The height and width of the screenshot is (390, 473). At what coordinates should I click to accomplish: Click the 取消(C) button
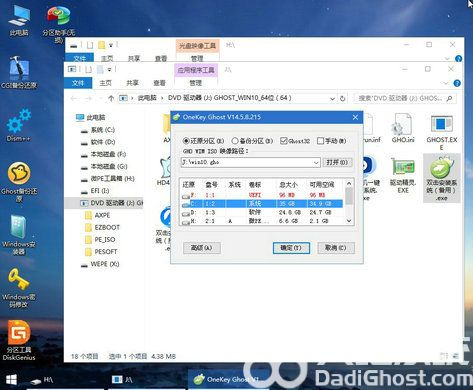point(336,248)
